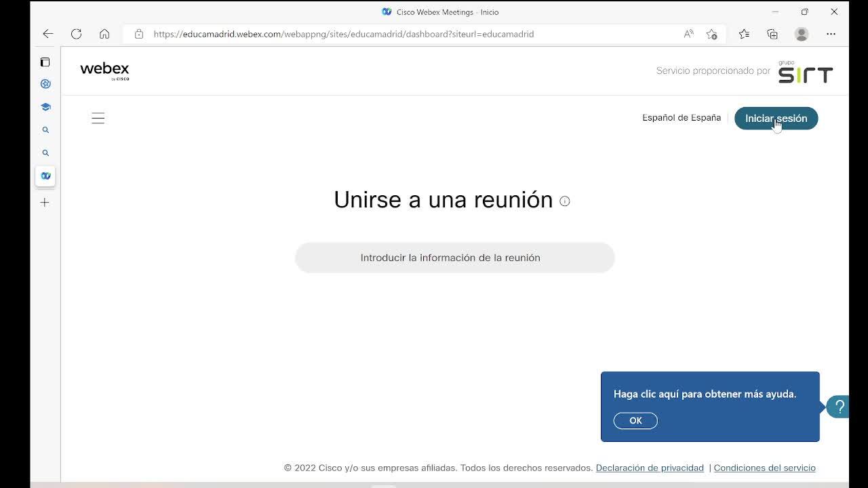This screenshot has width=868, height=488.
Task: Click the Servicio proporcionado por text
Action: pos(713,71)
